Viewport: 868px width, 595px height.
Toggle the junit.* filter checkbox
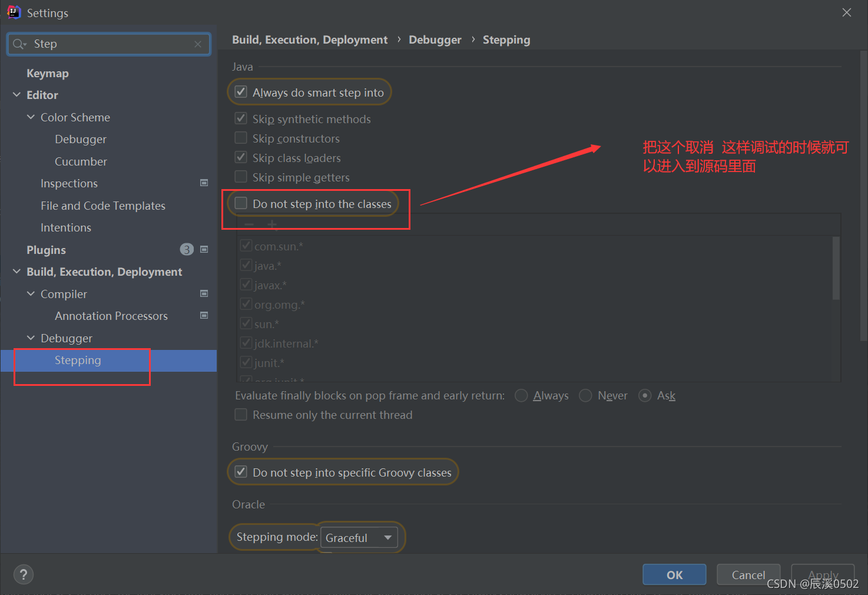246,362
